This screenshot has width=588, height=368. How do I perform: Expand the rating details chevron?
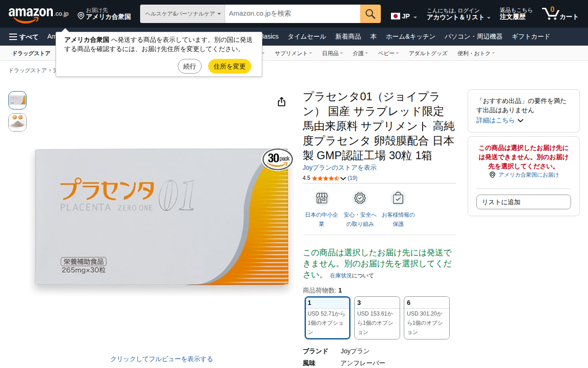tap(343, 178)
